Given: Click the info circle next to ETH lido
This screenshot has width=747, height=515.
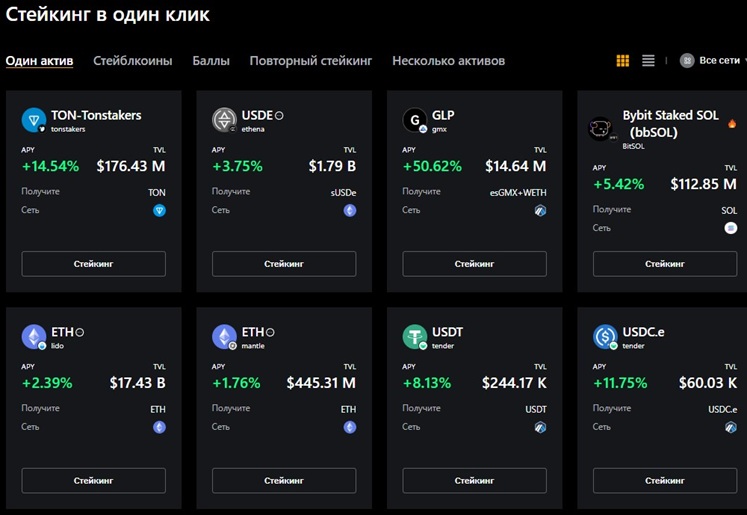Looking at the screenshot, I should (x=80, y=332).
